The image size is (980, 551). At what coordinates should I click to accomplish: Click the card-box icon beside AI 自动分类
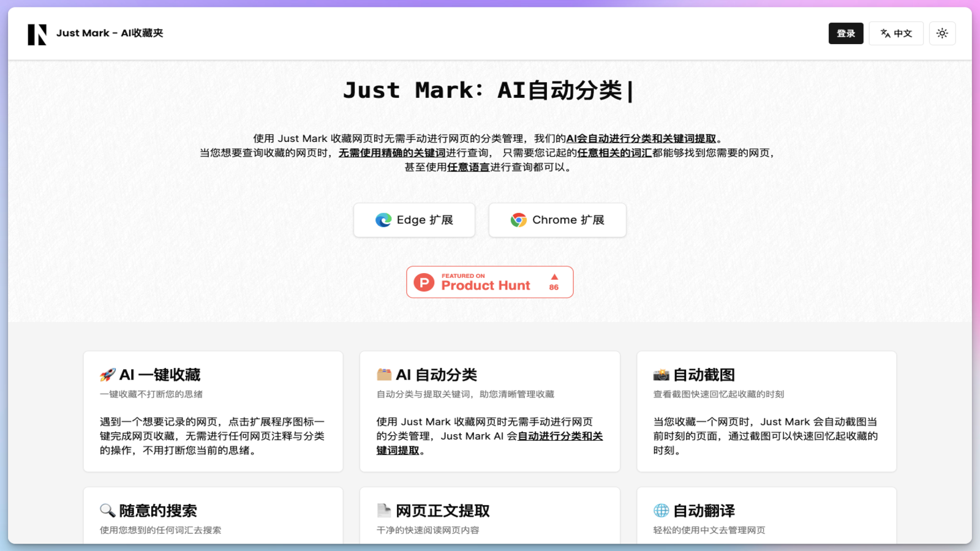384,375
